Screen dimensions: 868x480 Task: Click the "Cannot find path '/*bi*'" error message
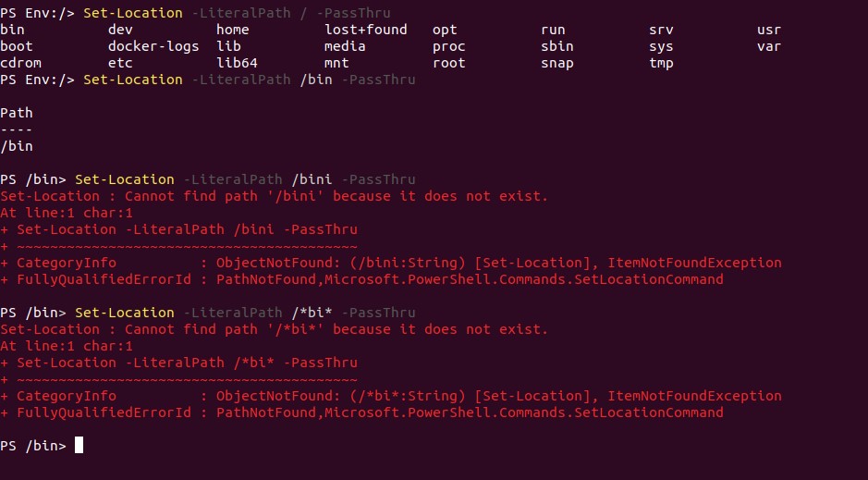coord(275,329)
